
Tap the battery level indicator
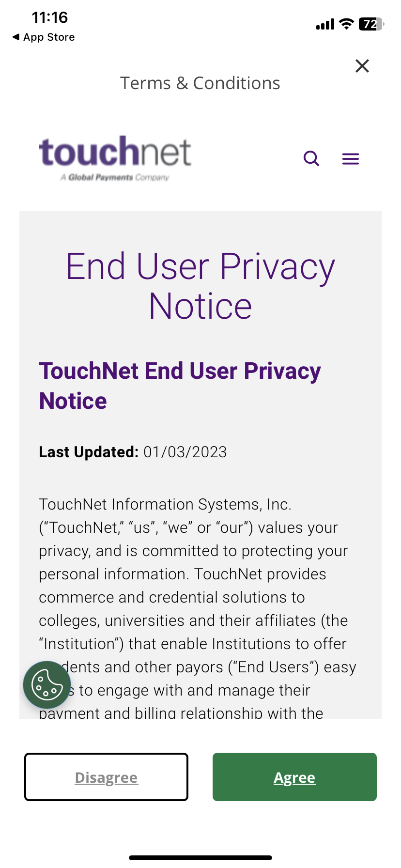pos(371,24)
